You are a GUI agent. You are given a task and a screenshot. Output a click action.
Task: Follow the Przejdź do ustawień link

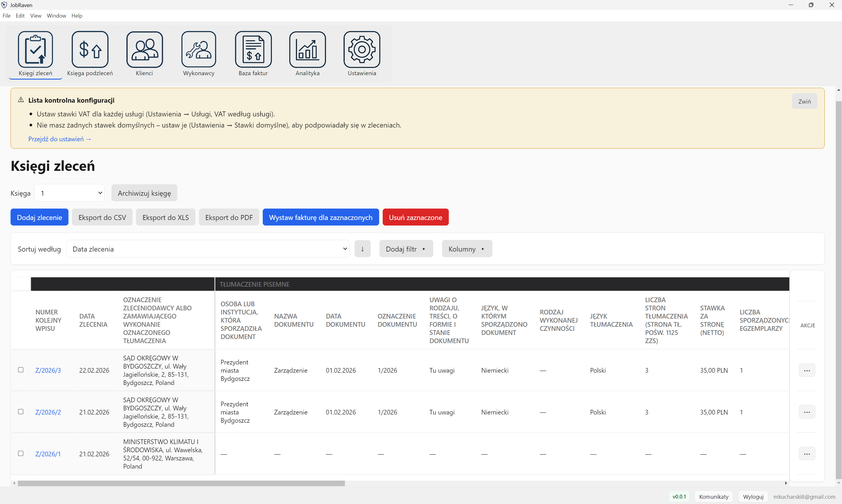pos(59,139)
